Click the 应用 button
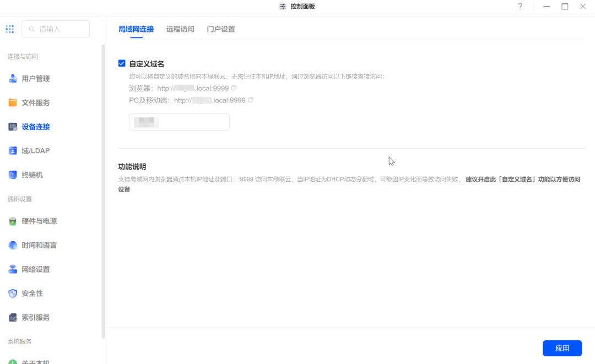 [562, 348]
